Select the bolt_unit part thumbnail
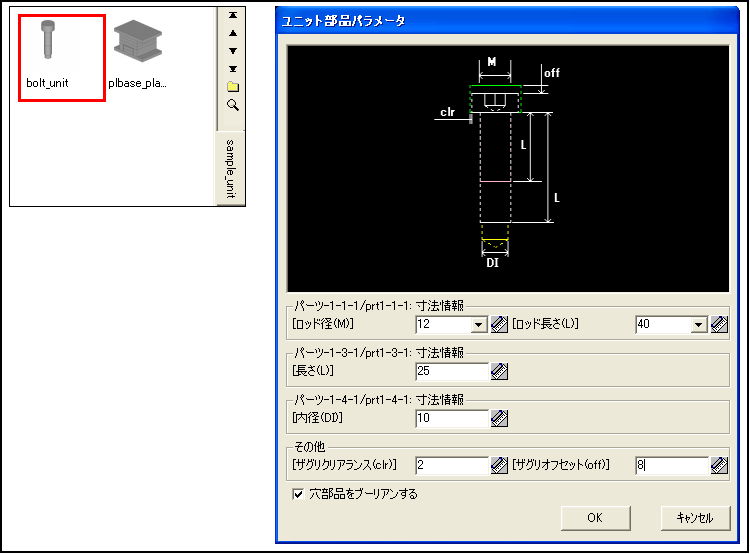 pos(62,58)
